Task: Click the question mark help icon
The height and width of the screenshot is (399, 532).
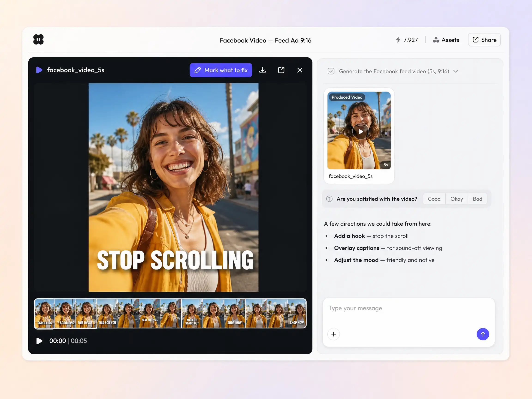Action: [x=329, y=199]
